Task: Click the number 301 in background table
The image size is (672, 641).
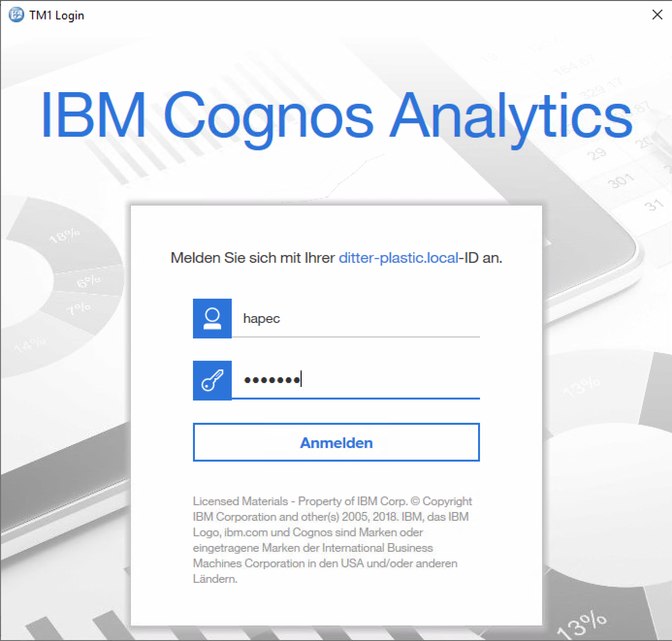Action: [621, 181]
